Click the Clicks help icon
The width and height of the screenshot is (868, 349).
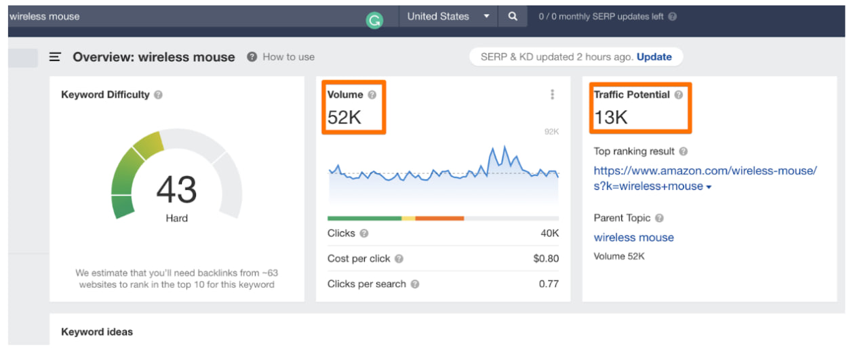(364, 234)
